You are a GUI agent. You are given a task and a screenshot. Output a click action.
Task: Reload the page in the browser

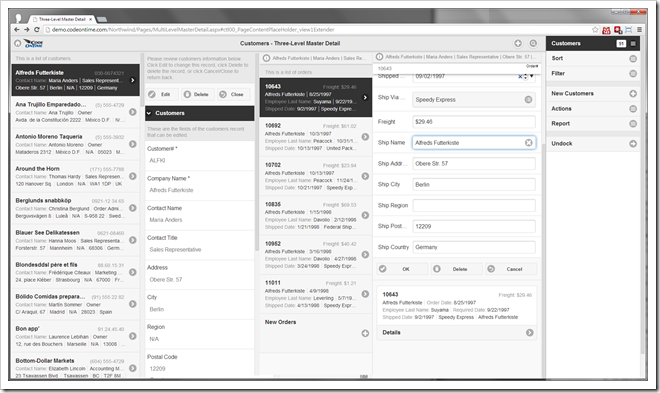click(x=36, y=29)
